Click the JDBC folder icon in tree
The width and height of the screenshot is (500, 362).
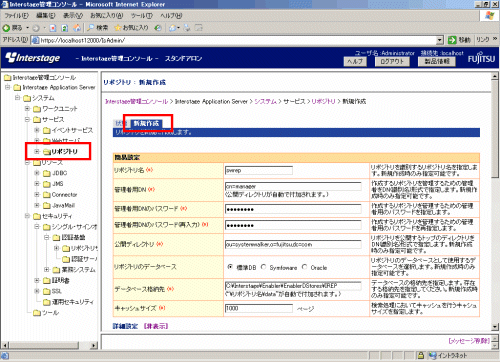tap(47, 173)
